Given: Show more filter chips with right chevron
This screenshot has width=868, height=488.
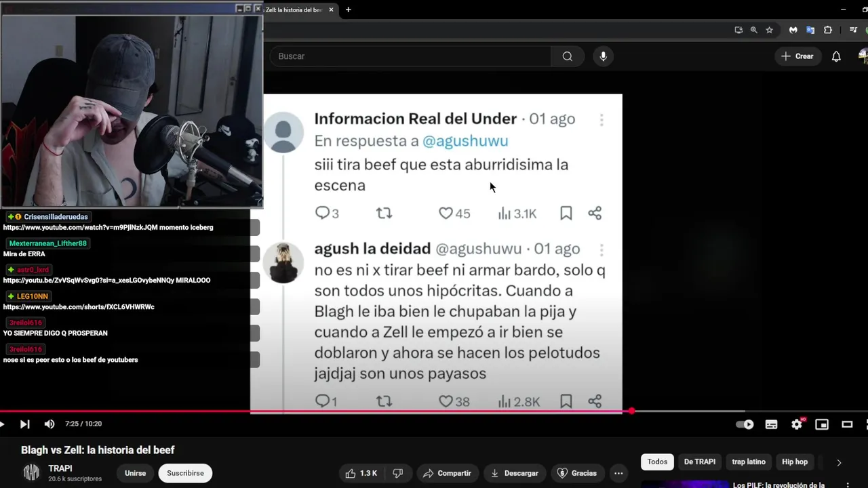Looking at the screenshot, I should pyautogui.click(x=839, y=463).
